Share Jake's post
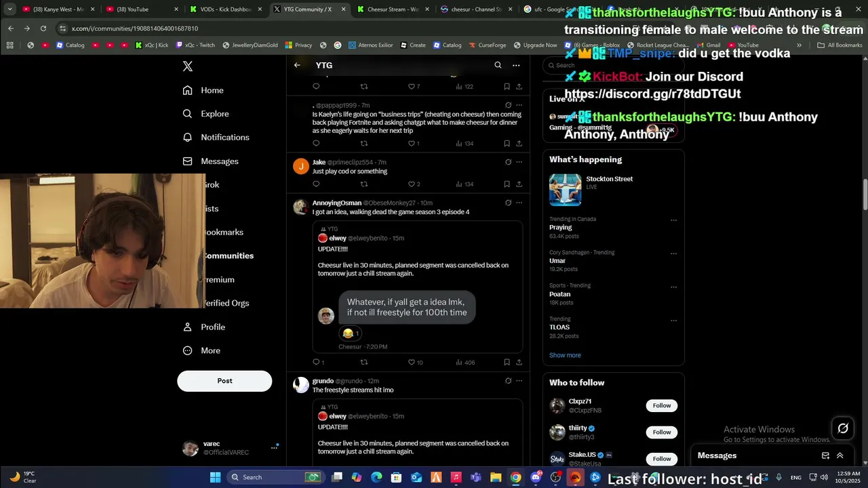This screenshot has height=488, width=868. pos(519,184)
